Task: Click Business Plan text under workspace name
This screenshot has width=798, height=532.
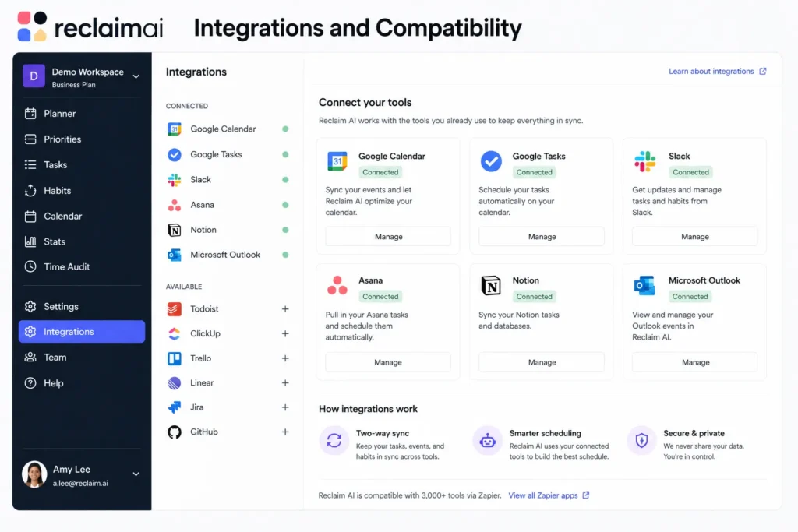Action: point(73,85)
